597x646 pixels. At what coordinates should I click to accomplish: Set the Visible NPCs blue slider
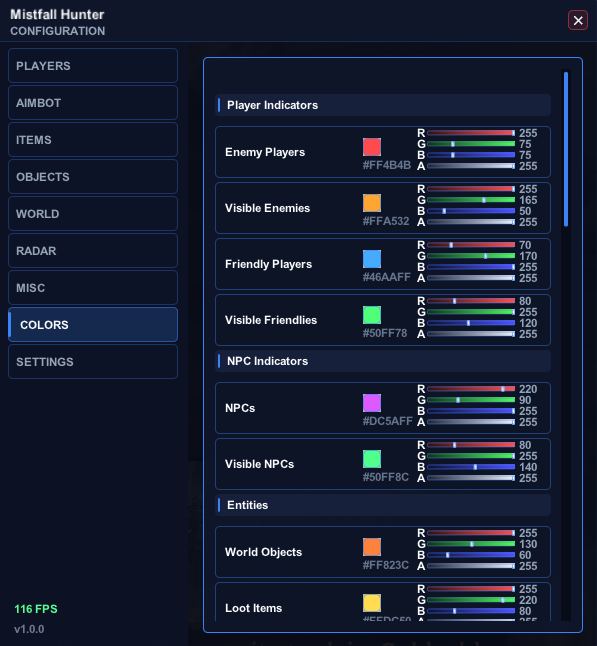(471, 467)
